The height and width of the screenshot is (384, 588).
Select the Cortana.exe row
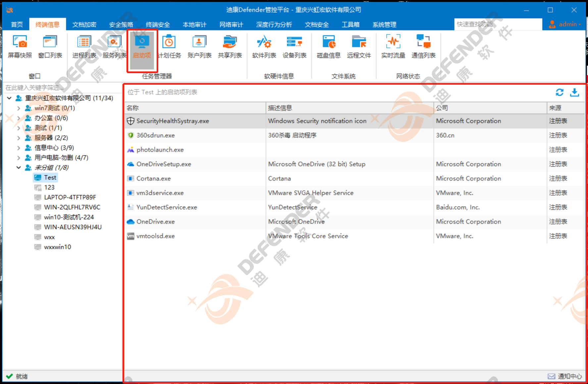[x=355, y=179]
